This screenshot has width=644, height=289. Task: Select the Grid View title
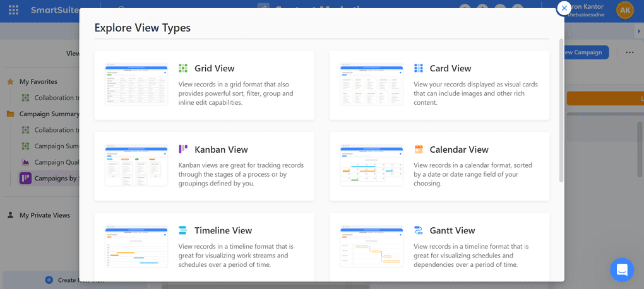point(215,68)
